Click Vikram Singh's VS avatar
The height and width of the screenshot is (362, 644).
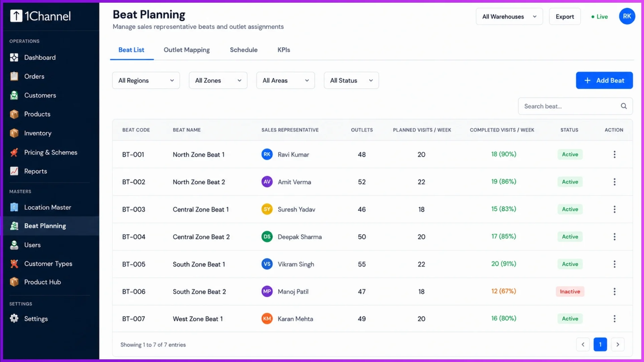click(267, 264)
